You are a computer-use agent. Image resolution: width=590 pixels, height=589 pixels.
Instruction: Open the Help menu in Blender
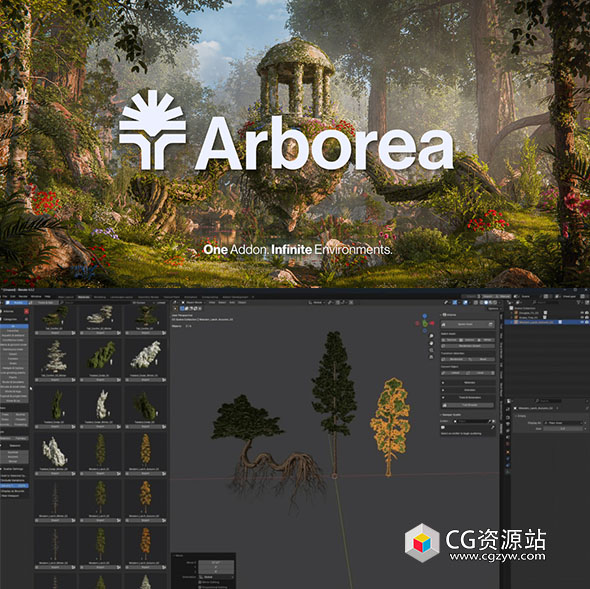(47, 297)
